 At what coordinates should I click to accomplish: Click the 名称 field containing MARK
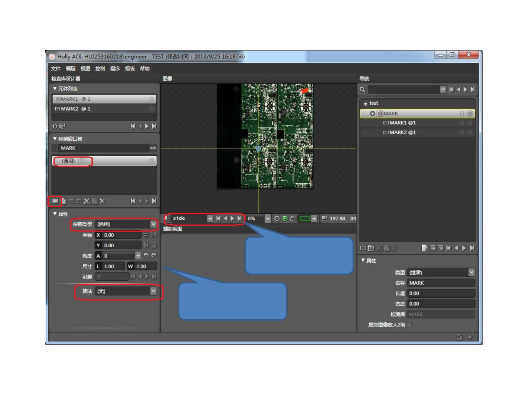[441, 283]
